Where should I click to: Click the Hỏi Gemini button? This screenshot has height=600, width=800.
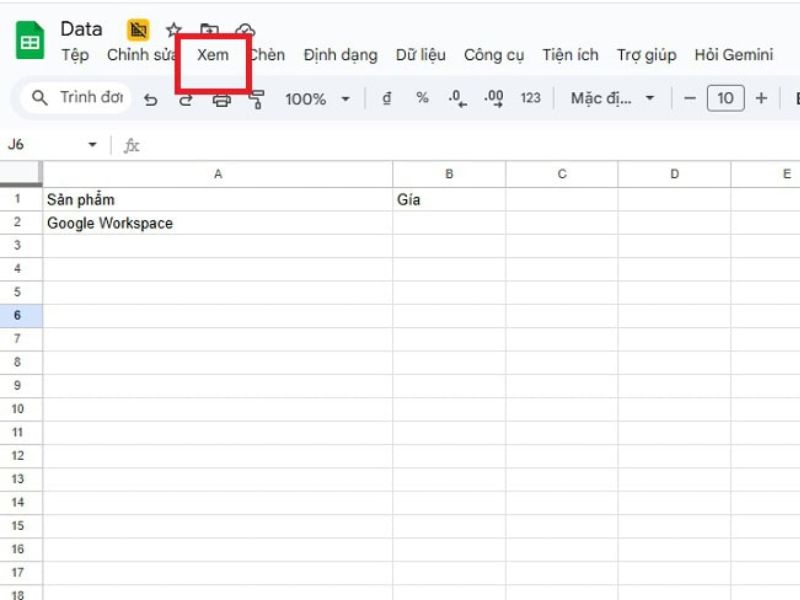[733, 55]
